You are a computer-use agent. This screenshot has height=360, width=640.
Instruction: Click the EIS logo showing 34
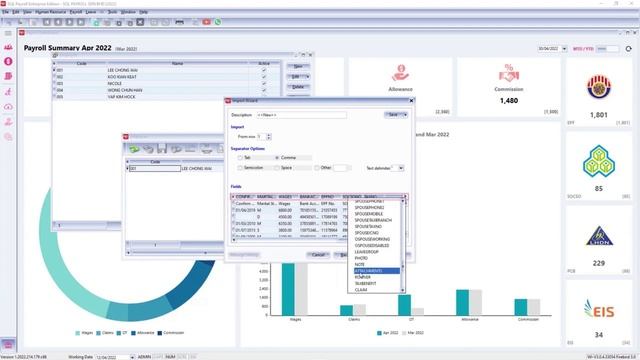[599, 310]
